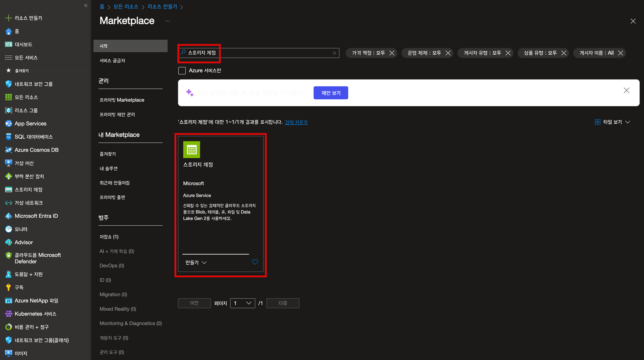Image resolution: width=644 pixels, height=360 pixels.
Task: Open the SQL 데이터베이스 icon
Action: coord(9,137)
